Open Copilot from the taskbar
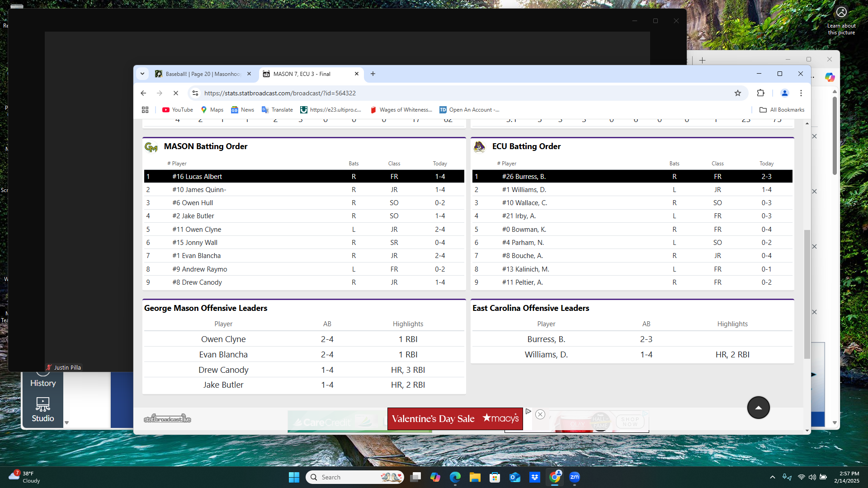This screenshot has width=868, height=488. pos(435,477)
